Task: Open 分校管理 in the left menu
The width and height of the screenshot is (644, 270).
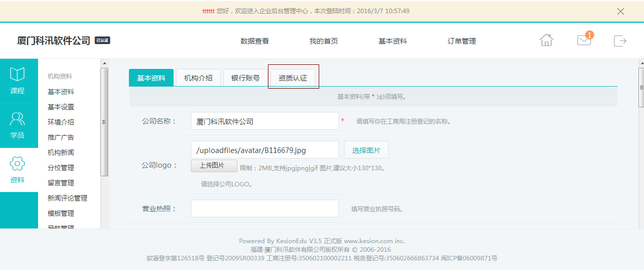Action: tap(61, 168)
